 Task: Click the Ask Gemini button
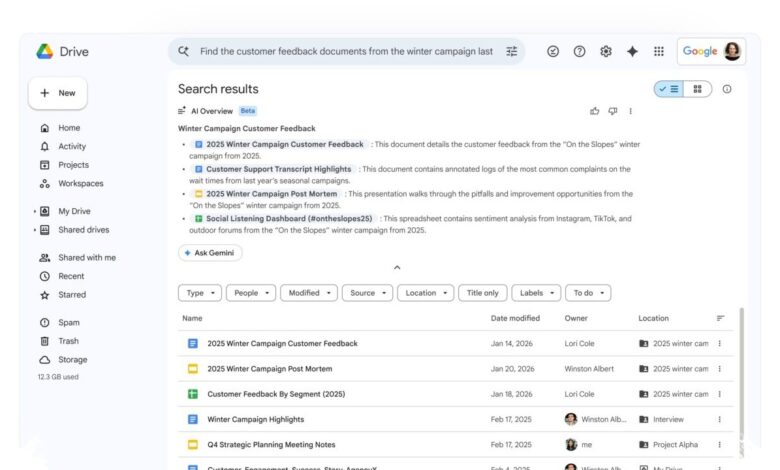210,253
